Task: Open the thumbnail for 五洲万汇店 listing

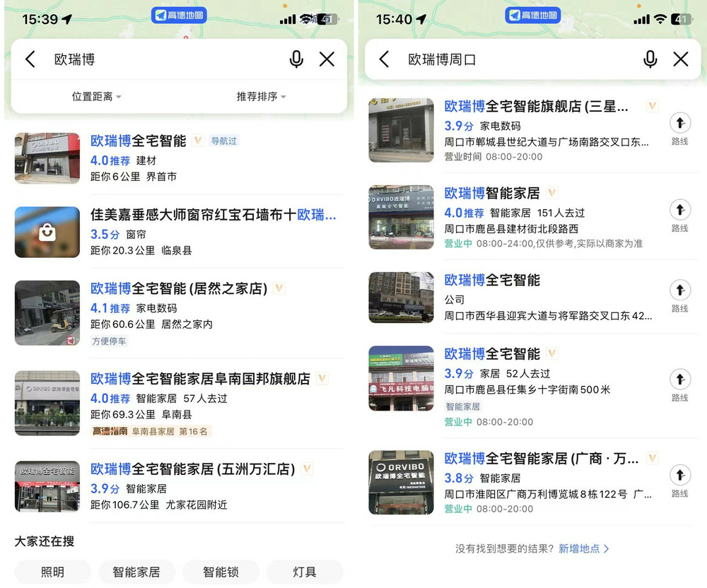Action: click(x=47, y=486)
